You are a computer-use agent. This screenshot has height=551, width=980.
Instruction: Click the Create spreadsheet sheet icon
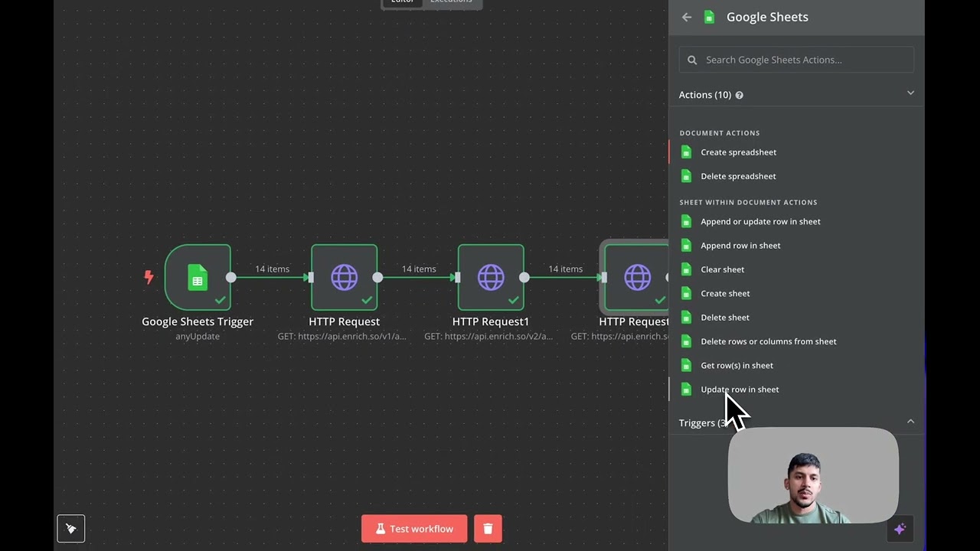point(686,152)
